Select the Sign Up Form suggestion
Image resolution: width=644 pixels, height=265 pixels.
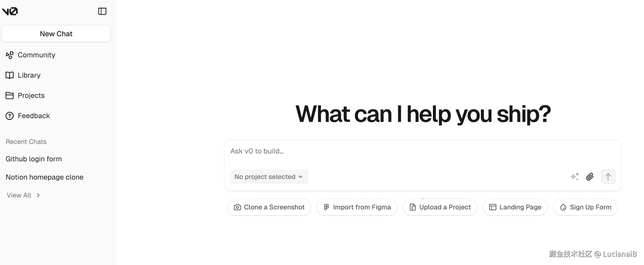pyautogui.click(x=585, y=207)
